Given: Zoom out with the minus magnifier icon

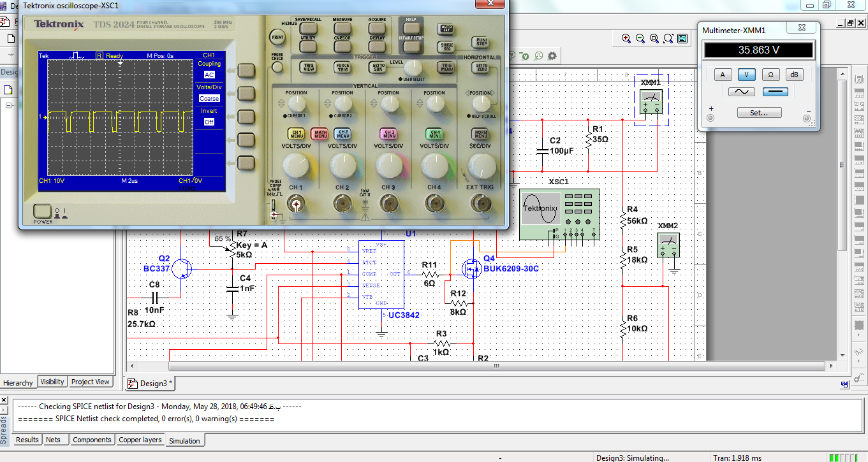Looking at the screenshot, I should tap(640, 39).
